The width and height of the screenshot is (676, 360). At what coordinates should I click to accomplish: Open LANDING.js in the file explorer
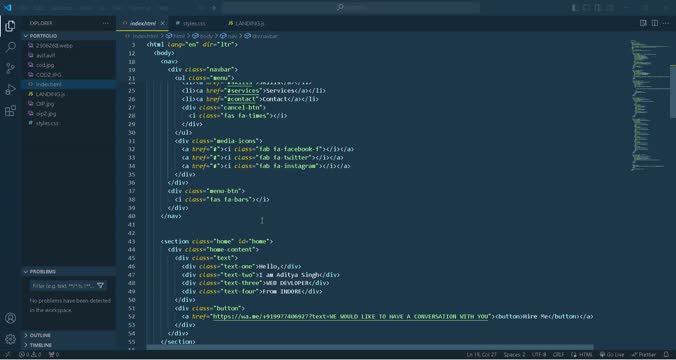click(x=69, y=94)
